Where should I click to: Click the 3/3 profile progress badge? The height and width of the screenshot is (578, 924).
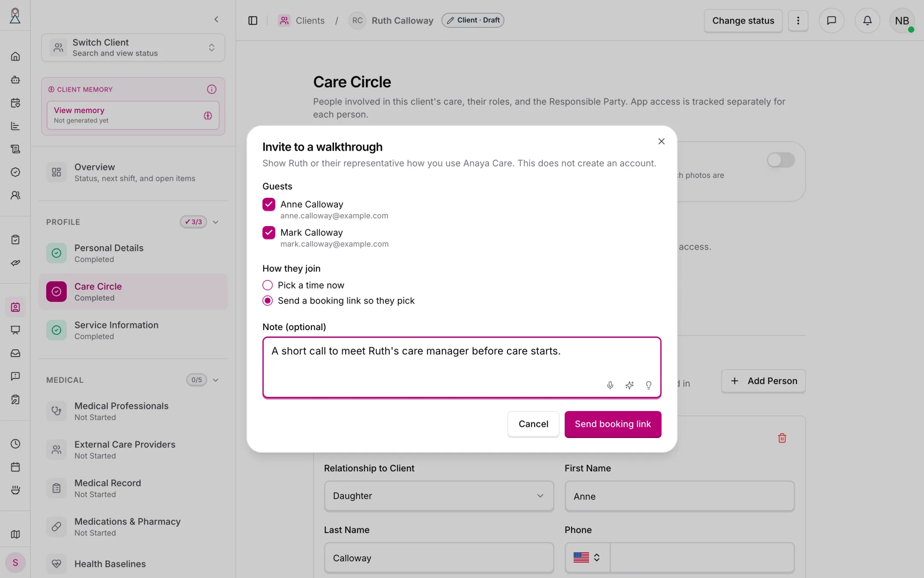pos(193,222)
